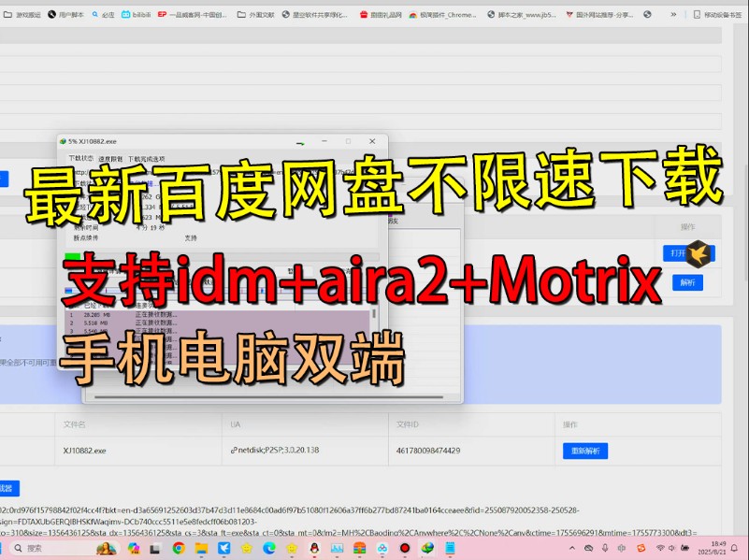Open the 国外网站推荐 bookmark
Viewport: 749px width, 560px height.
tap(599, 15)
